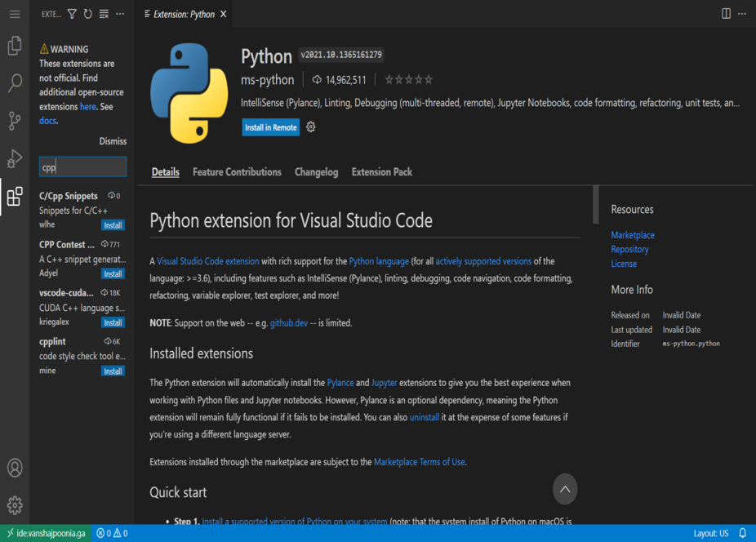Open the Pylance link
The image size is (756, 542).
click(x=340, y=382)
